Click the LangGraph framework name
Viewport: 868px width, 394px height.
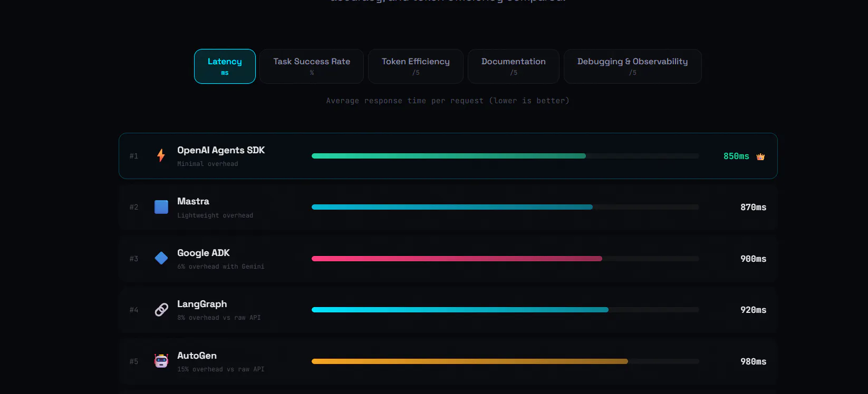click(202, 304)
